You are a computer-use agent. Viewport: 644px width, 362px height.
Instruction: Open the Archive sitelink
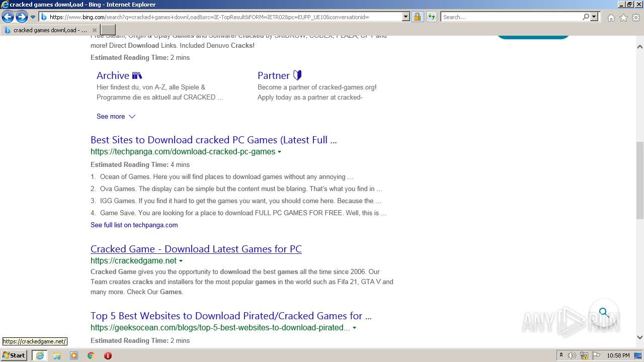click(119, 75)
